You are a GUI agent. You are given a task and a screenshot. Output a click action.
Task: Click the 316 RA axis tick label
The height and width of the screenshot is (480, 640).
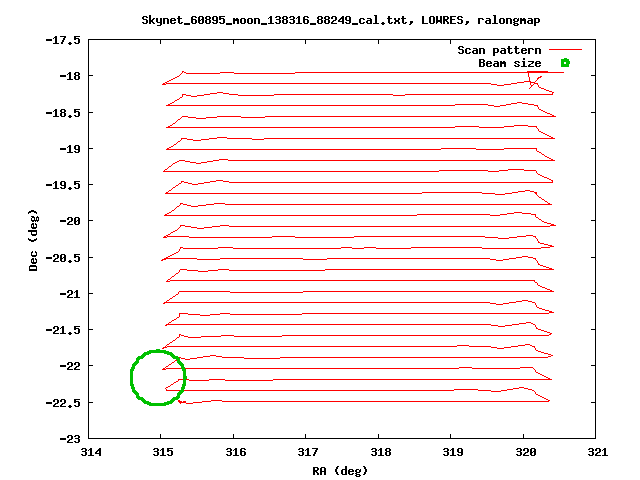click(x=236, y=452)
